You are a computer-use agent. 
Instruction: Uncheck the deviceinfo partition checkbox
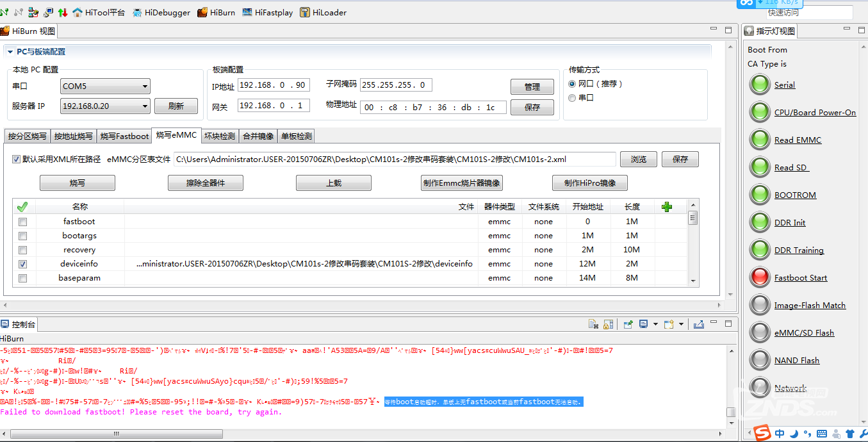click(23, 264)
